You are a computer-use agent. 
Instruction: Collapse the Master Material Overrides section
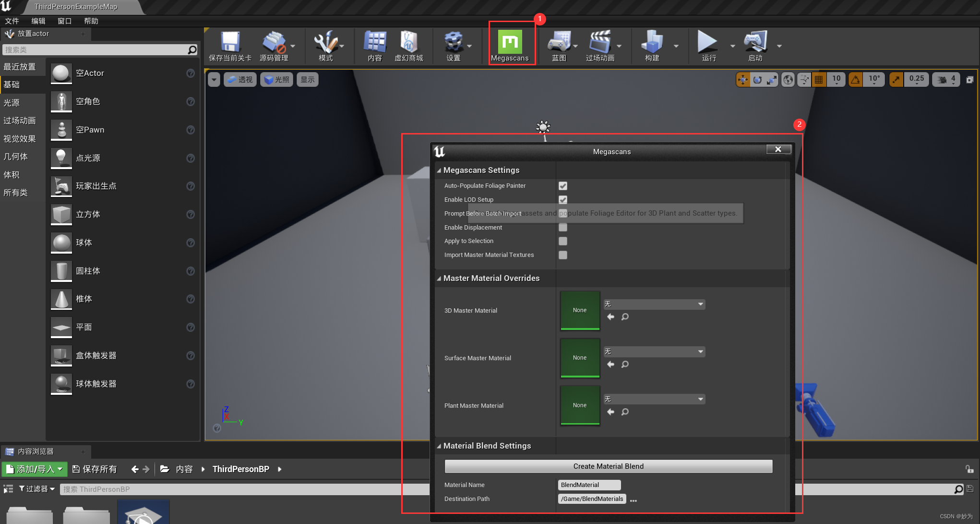[x=439, y=279]
